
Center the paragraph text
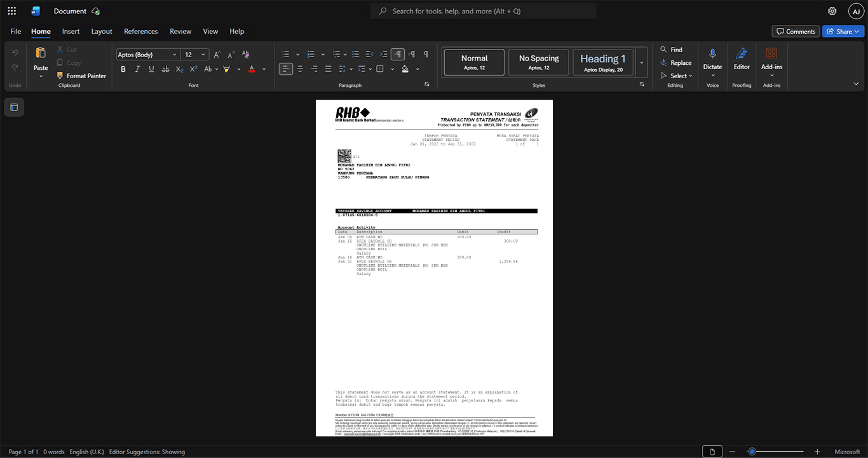tap(300, 69)
